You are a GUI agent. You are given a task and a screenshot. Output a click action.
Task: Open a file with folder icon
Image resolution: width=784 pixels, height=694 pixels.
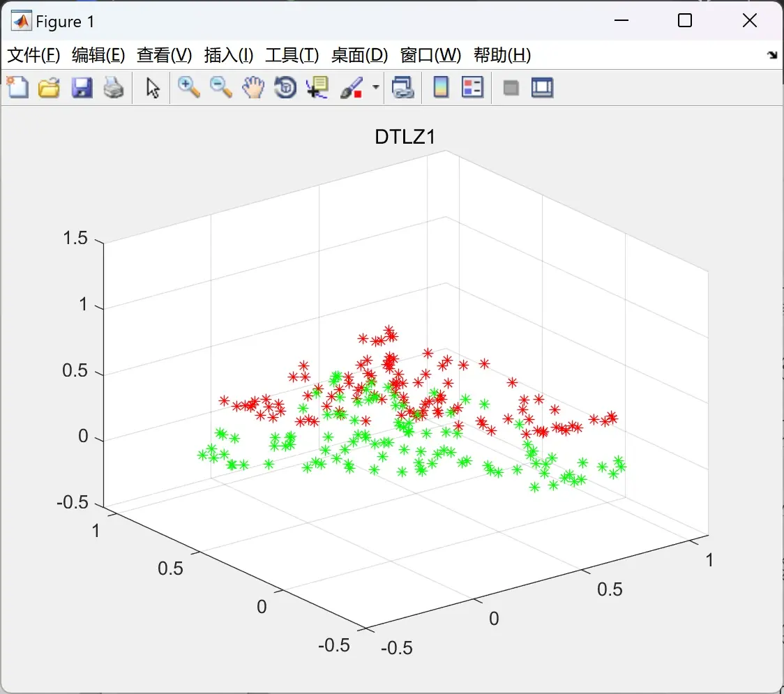[49, 87]
